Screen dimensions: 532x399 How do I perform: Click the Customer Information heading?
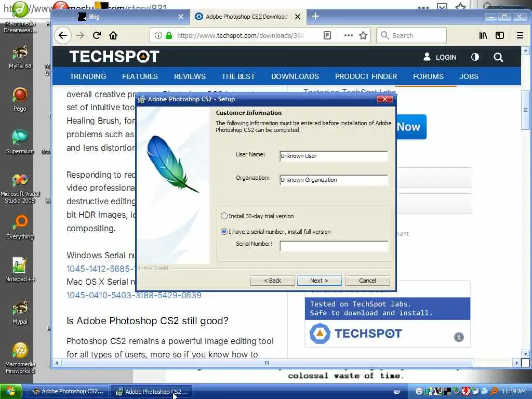[249, 113]
